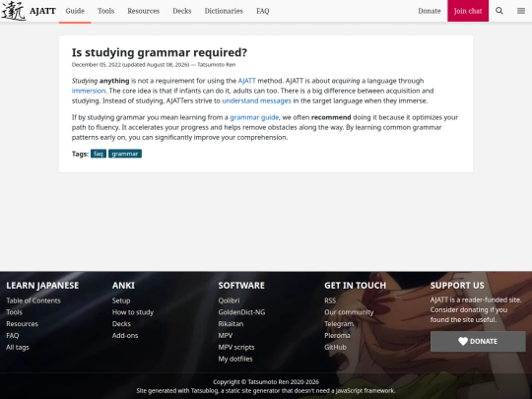Screen dimensions: 532x399
Task: Open the Guide nav tab
Action: pos(75,11)
